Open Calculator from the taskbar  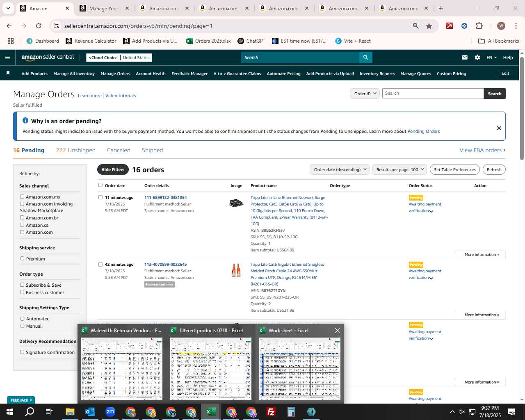click(x=291, y=412)
